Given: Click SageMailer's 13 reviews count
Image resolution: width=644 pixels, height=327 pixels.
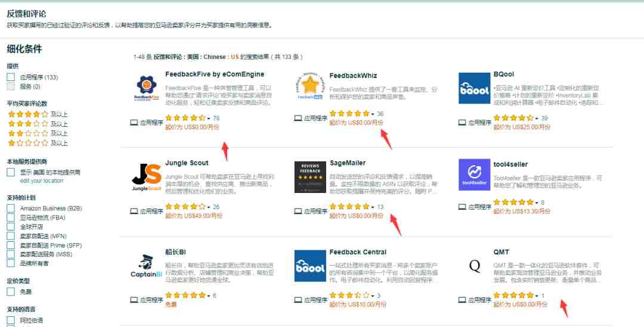Looking at the screenshot, I should [380, 207].
